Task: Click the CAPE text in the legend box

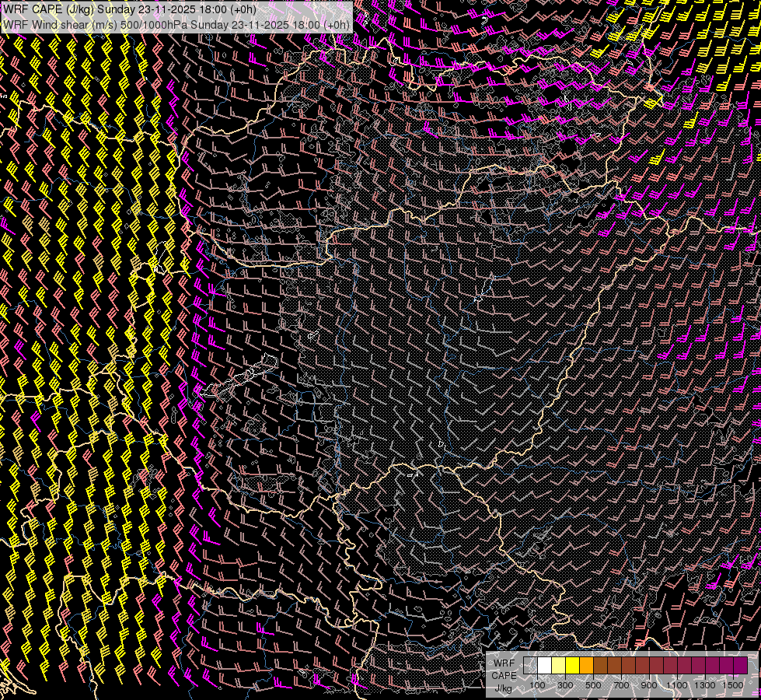Action: pyautogui.click(x=504, y=675)
